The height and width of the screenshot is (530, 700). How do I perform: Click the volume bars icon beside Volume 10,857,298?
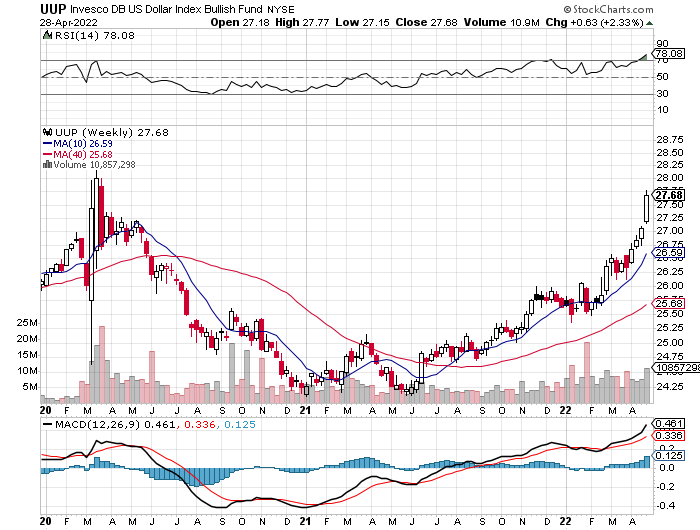tap(47, 165)
